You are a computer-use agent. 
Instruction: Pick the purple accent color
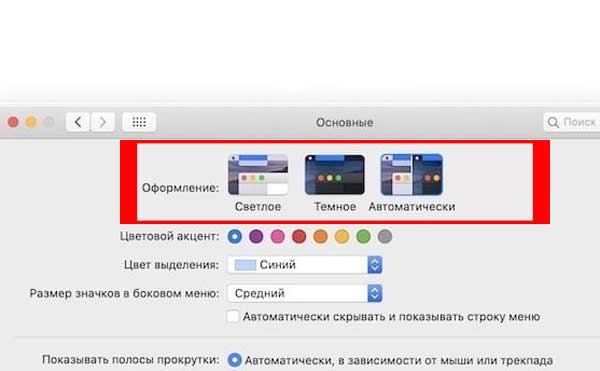pos(256,236)
